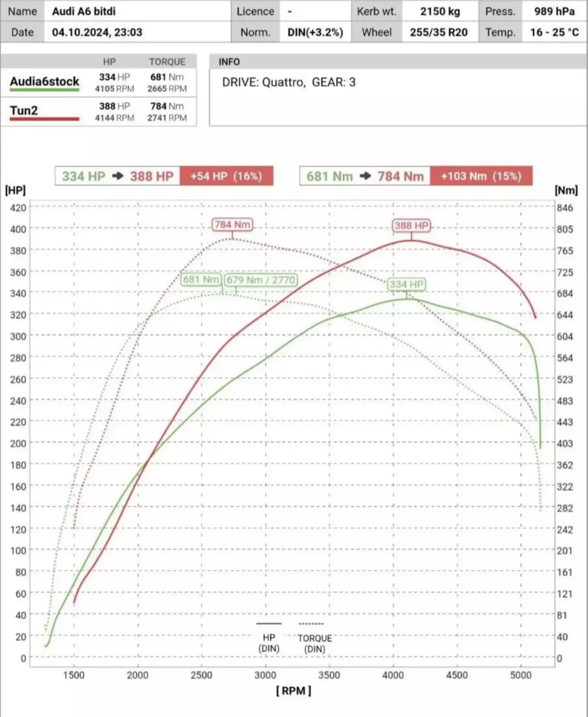Click the HP column header
The image size is (588, 717).
click(109, 62)
